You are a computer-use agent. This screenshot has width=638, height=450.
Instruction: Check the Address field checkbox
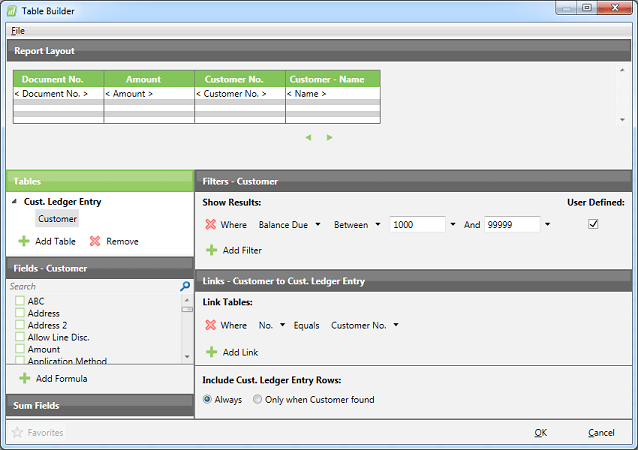pyautogui.click(x=20, y=313)
